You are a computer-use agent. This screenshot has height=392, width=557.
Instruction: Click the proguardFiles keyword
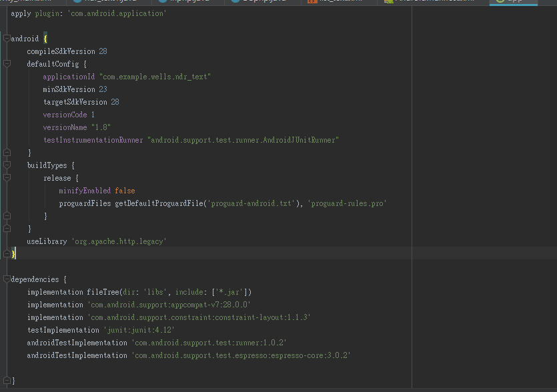click(x=85, y=203)
